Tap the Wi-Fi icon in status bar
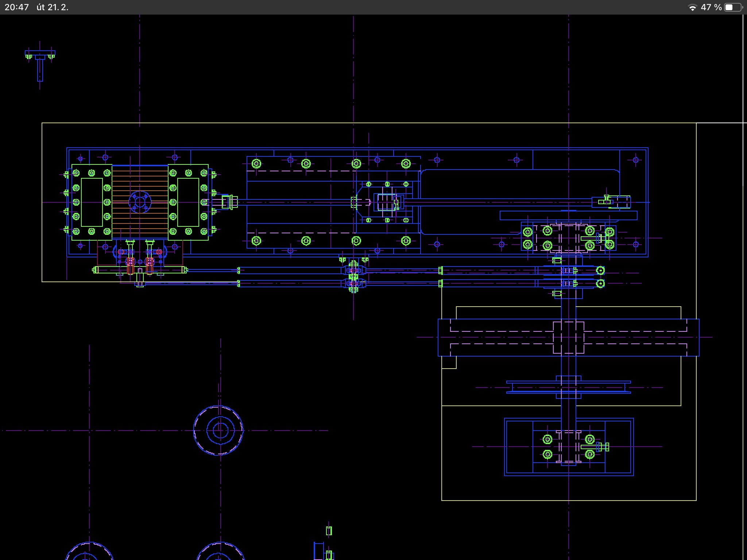The height and width of the screenshot is (560, 747). point(692,8)
